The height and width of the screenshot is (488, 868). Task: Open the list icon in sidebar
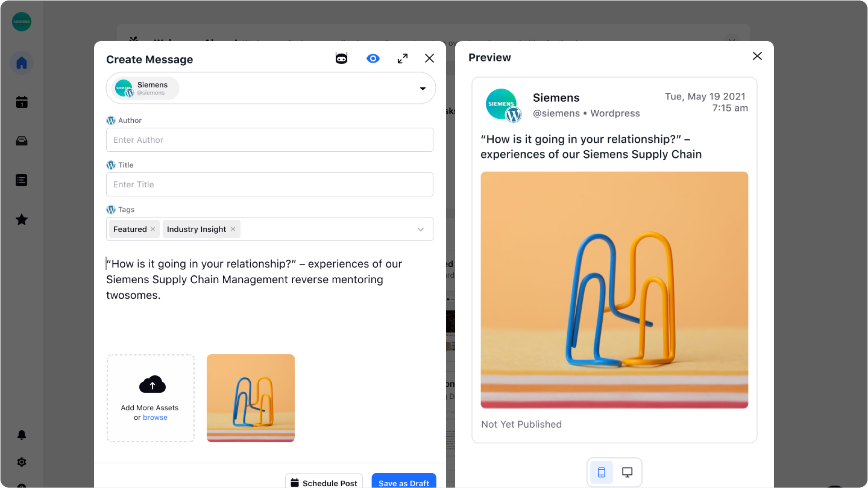point(22,180)
